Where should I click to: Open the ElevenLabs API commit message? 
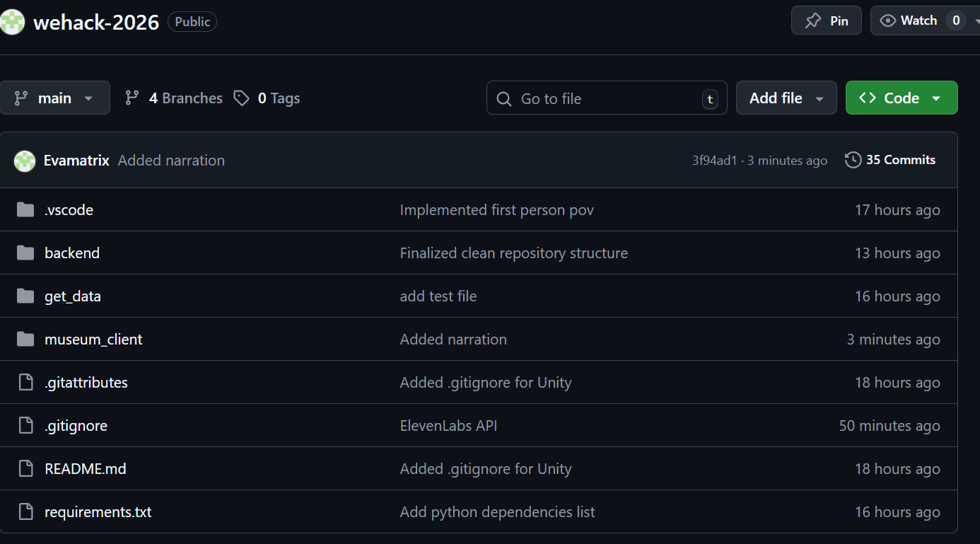[448, 426]
